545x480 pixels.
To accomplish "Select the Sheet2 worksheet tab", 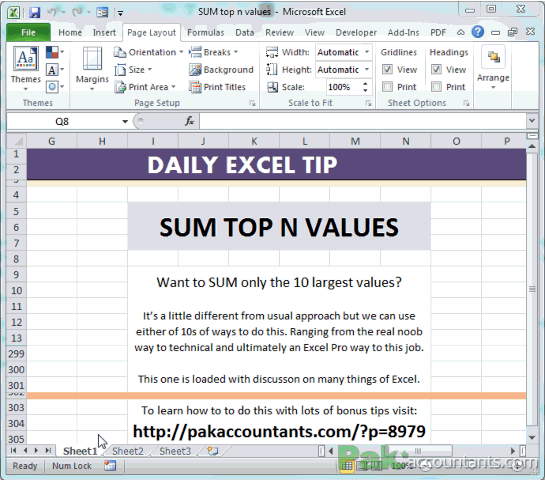I will 128,451.
